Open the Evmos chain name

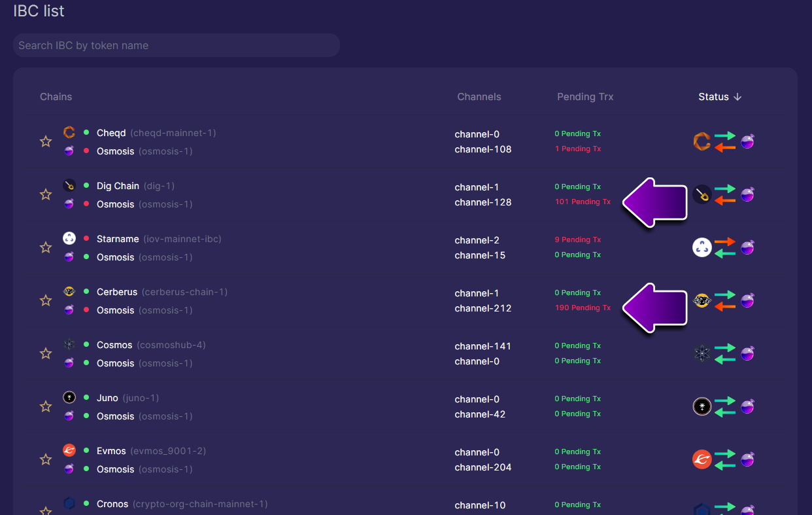tap(111, 451)
